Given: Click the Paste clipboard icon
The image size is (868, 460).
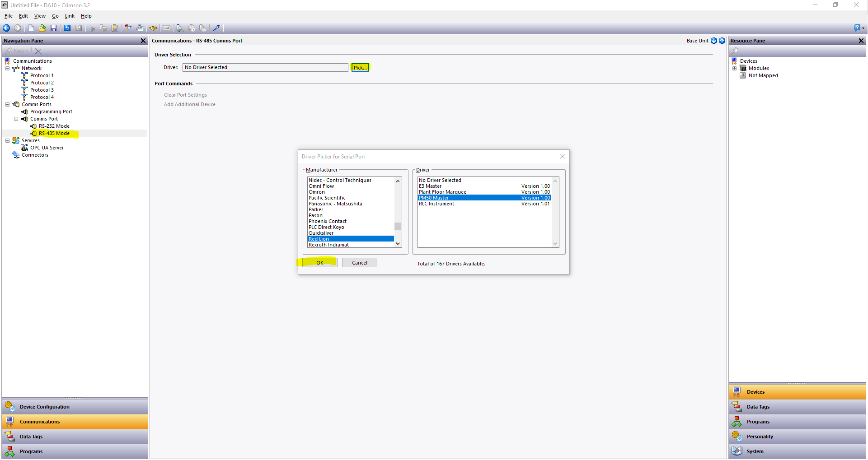Looking at the screenshot, I should tap(115, 28).
